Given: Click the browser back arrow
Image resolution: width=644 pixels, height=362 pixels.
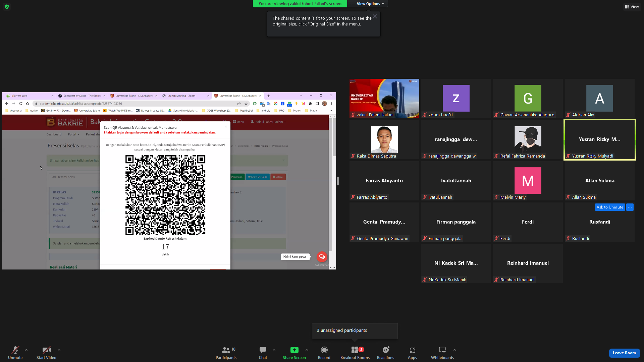Looking at the screenshot, I should (7, 104).
